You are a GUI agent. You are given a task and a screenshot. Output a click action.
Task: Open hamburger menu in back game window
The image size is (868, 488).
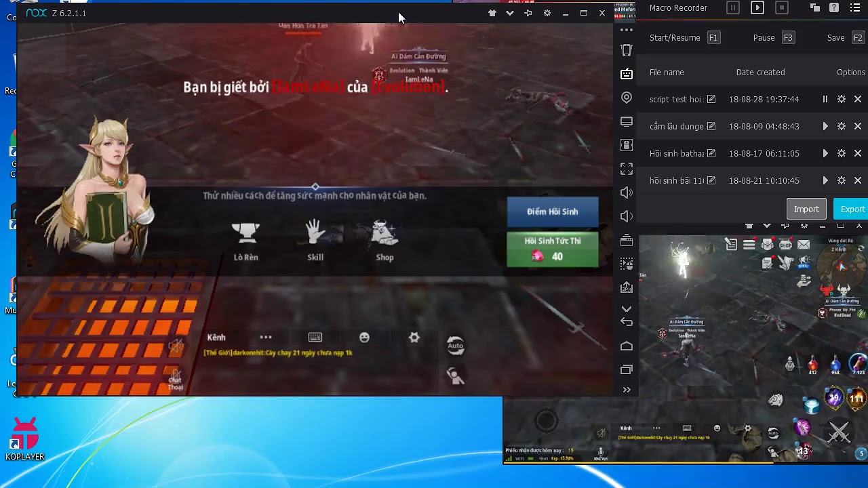pos(749,245)
